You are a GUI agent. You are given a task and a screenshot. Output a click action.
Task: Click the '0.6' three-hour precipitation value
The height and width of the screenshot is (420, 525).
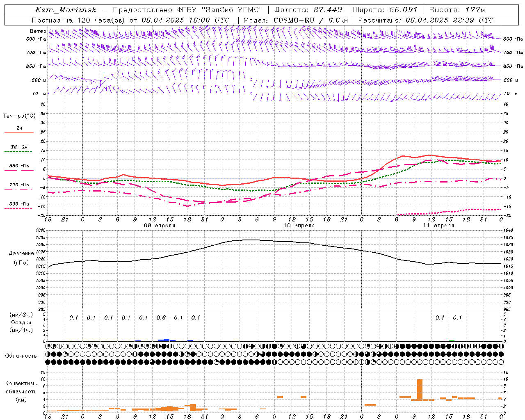(161, 318)
